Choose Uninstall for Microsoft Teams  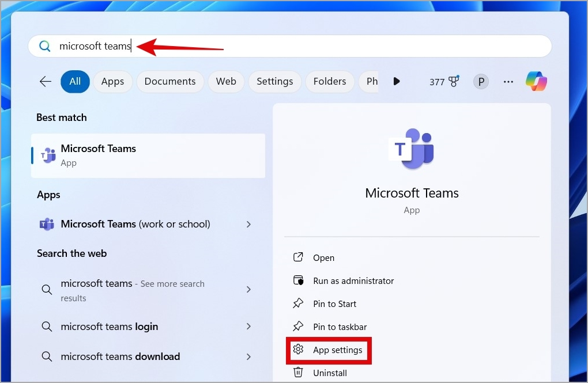point(330,373)
